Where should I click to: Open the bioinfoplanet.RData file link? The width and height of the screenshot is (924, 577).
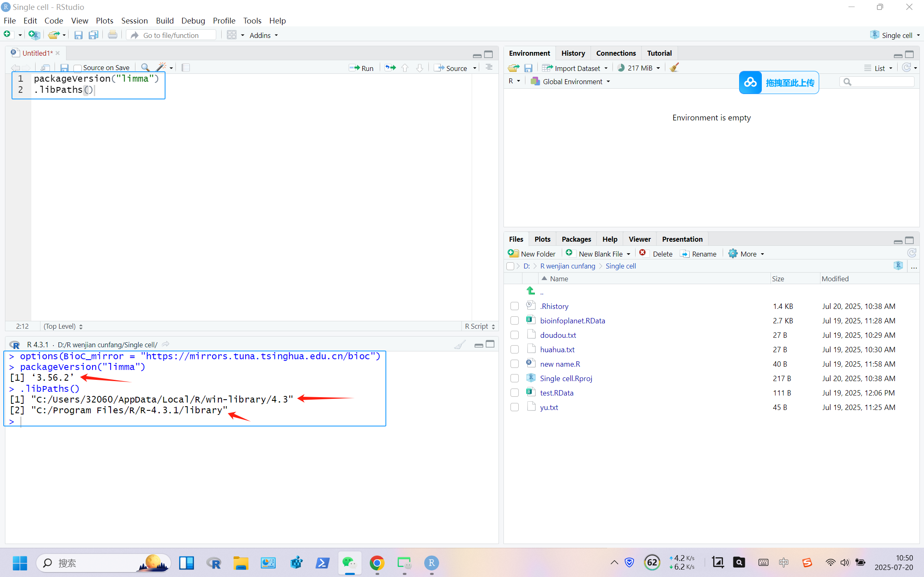572,320
